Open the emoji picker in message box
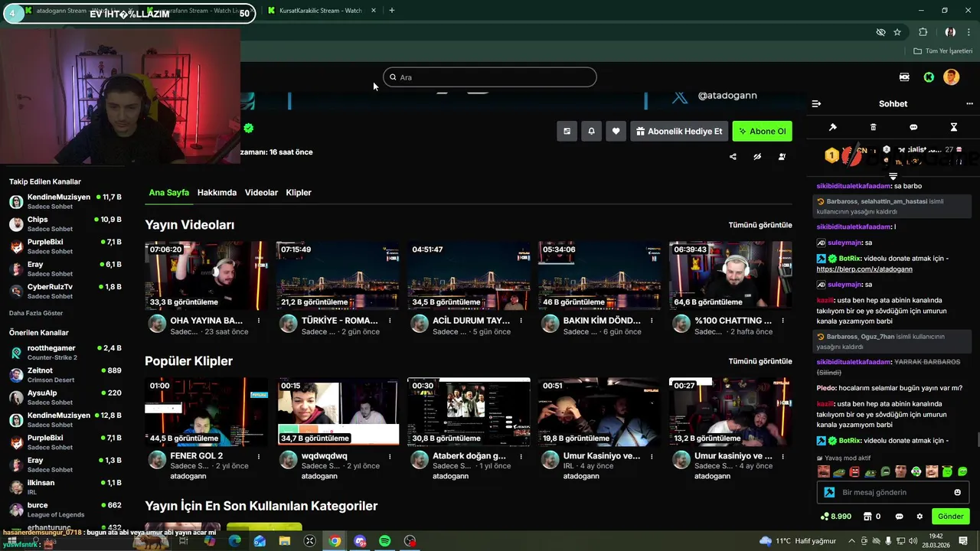The image size is (980, 551). tap(957, 492)
